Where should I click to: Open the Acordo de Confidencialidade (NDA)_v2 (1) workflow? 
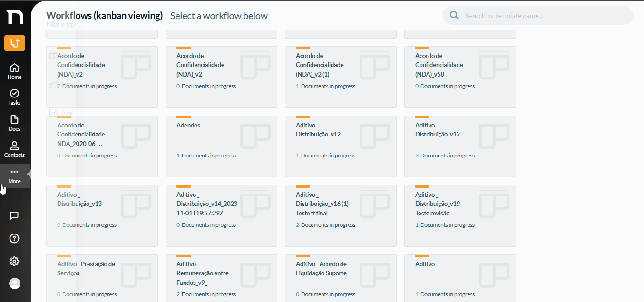341,77
